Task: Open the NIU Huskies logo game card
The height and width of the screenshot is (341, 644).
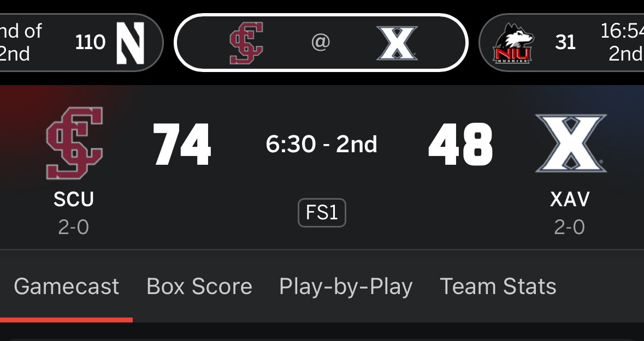Action: (x=512, y=44)
